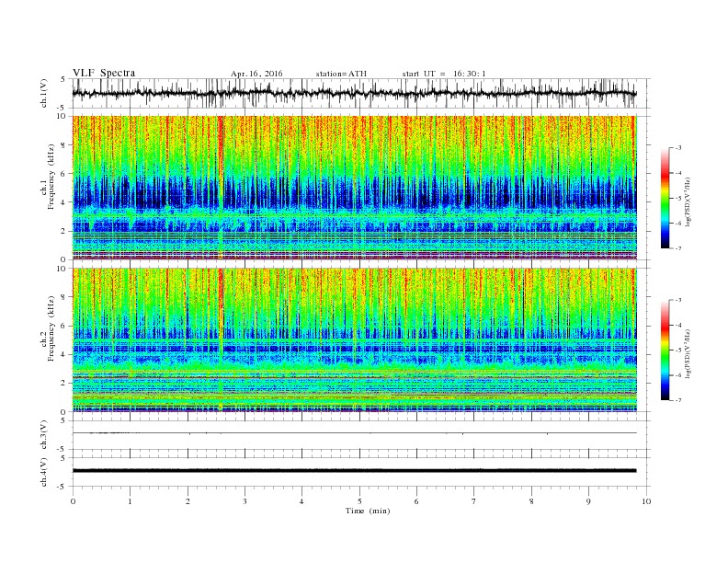
Task: Click the '10' tick on the time axis
Action: pos(646,501)
